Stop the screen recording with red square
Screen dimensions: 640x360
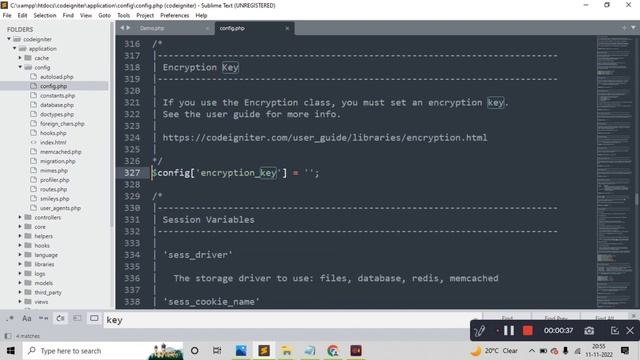(x=528, y=331)
